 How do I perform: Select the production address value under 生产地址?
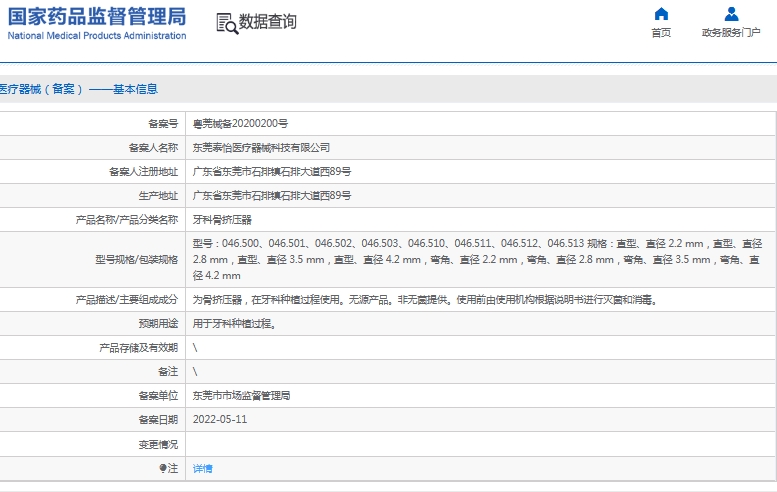pyautogui.click(x=272, y=196)
